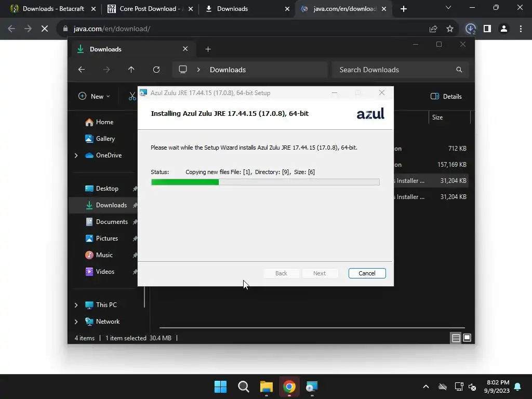Screen dimensions: 532x399
Task: Click Downloads in the Explorer address bar
Action: point(228,70)
